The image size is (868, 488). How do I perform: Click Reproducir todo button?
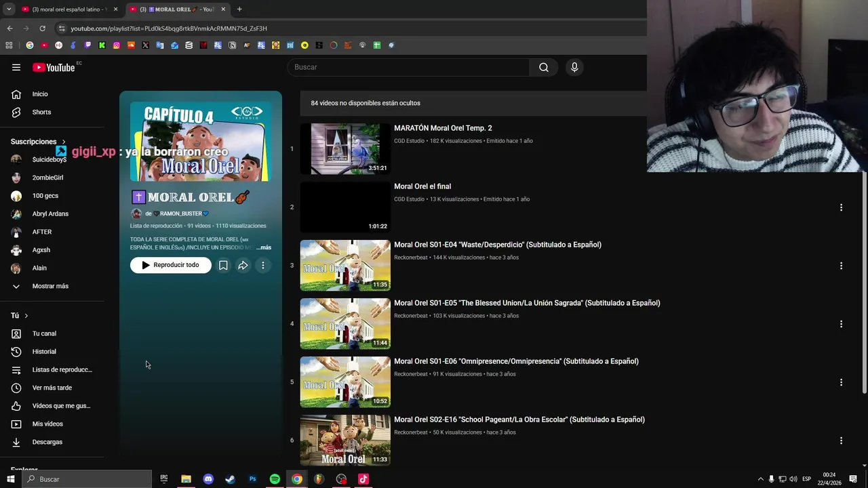point(171,265)
